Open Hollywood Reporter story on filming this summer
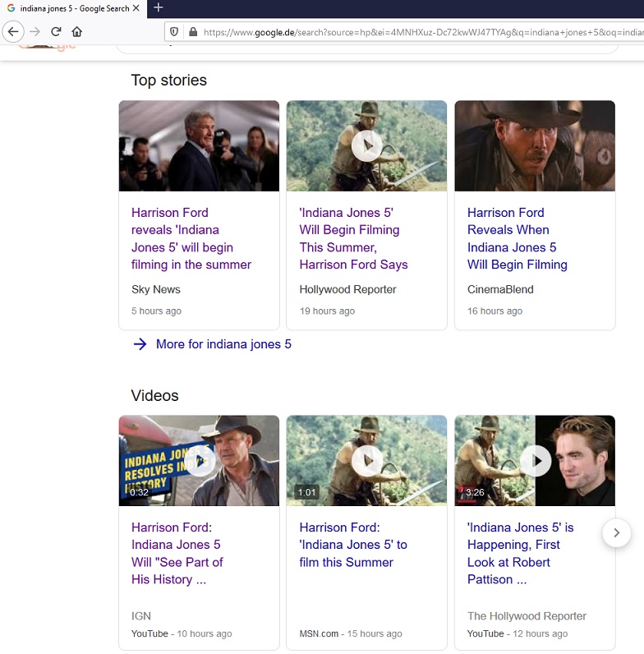The width and height of the screenshot is (644, 654). pos(353,238)
